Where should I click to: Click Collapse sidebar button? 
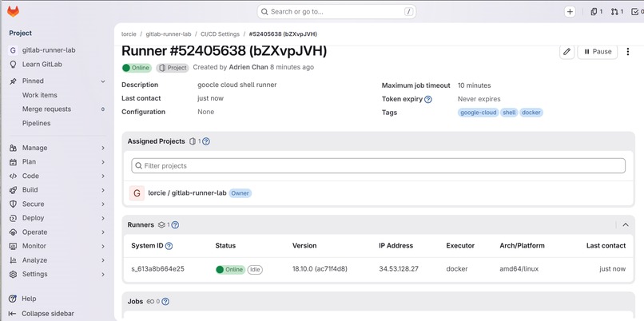pyautogui.click(x=41, y=314)
